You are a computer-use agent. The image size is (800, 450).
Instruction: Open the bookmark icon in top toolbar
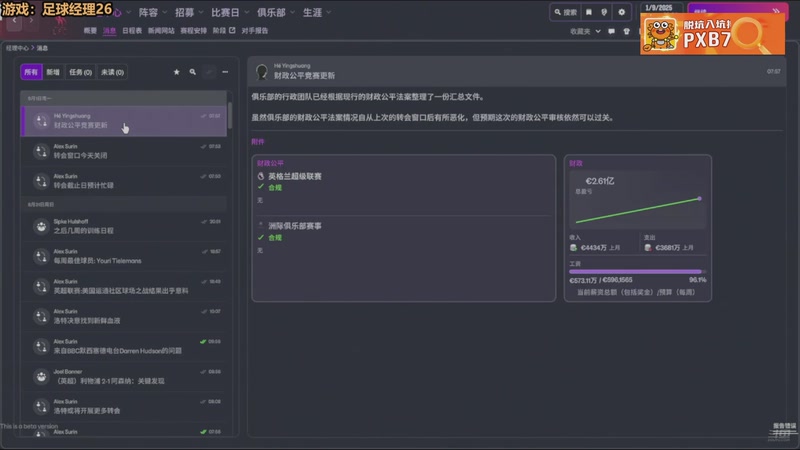click(589, 12)
